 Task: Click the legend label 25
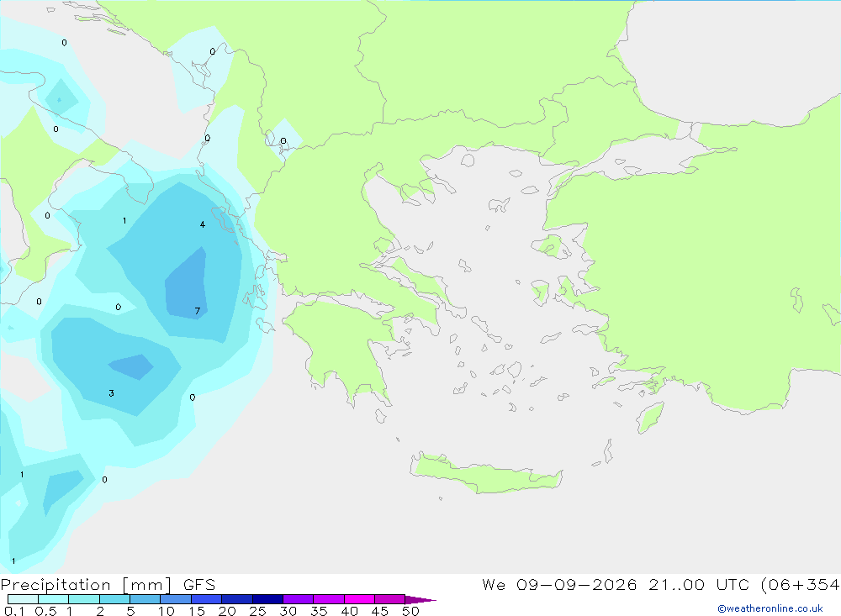pos(257,611)
